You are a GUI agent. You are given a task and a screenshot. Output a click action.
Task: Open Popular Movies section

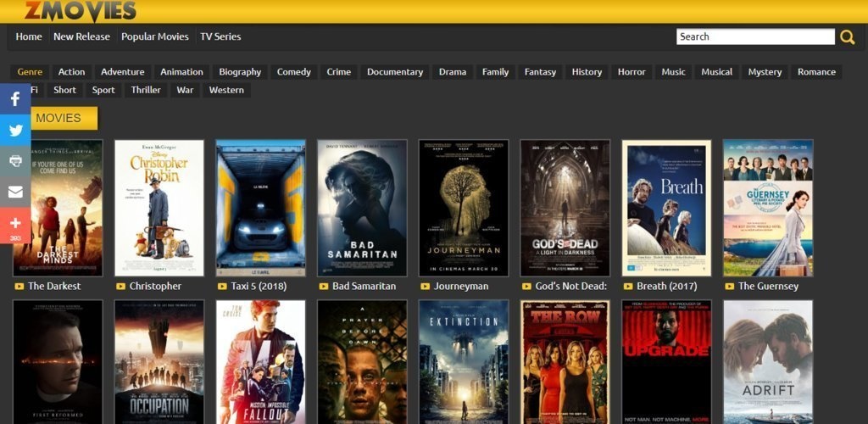pyautogui.click(x=154, y=36)
